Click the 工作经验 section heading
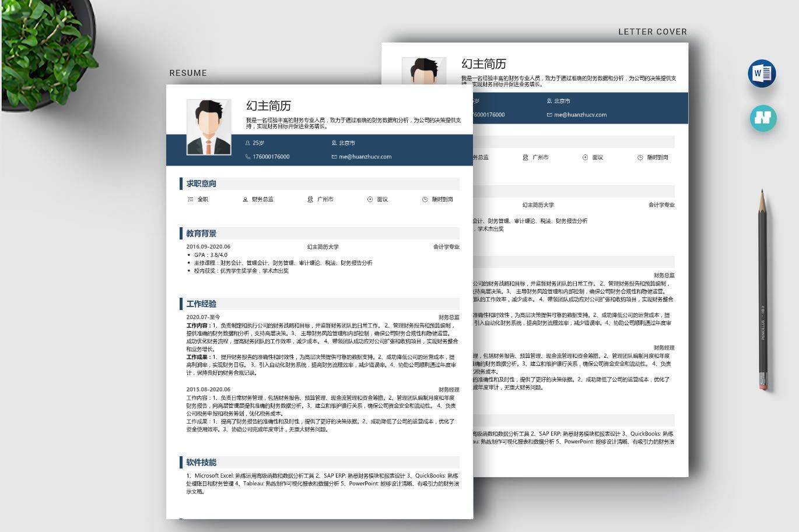Image resolution: width=799 pixels, height=532 pixels. pyautogui.click(x=201, y=304)
